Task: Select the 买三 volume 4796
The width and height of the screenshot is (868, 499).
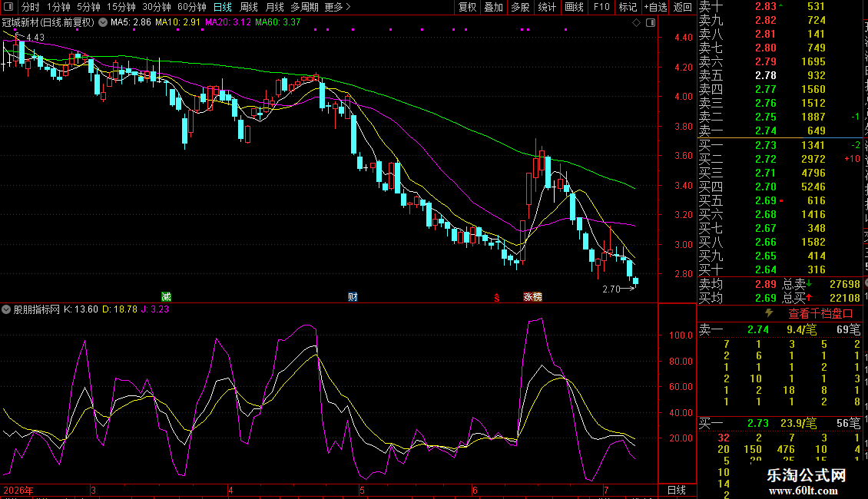Action: [x=813, y=173]
